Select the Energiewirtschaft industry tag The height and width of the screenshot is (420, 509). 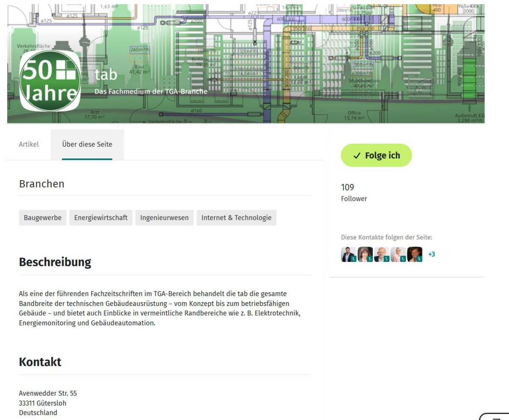pos(101,218)
